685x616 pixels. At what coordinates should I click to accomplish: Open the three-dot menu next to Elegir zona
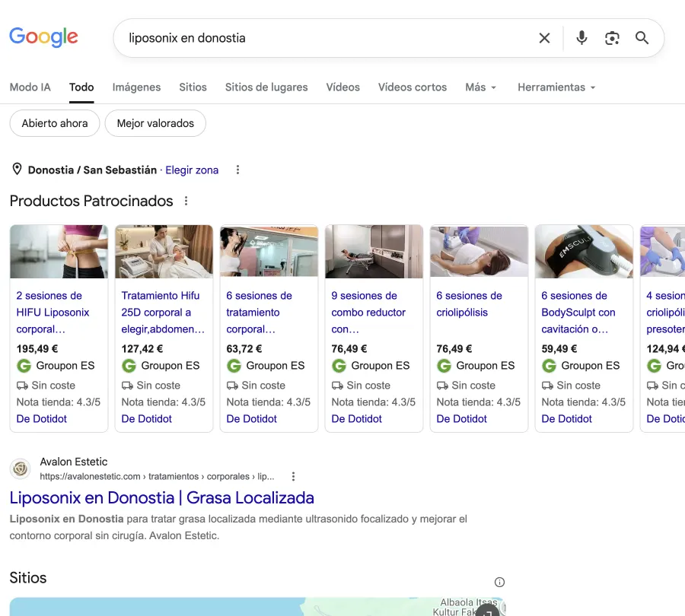[x=237, y=170]
